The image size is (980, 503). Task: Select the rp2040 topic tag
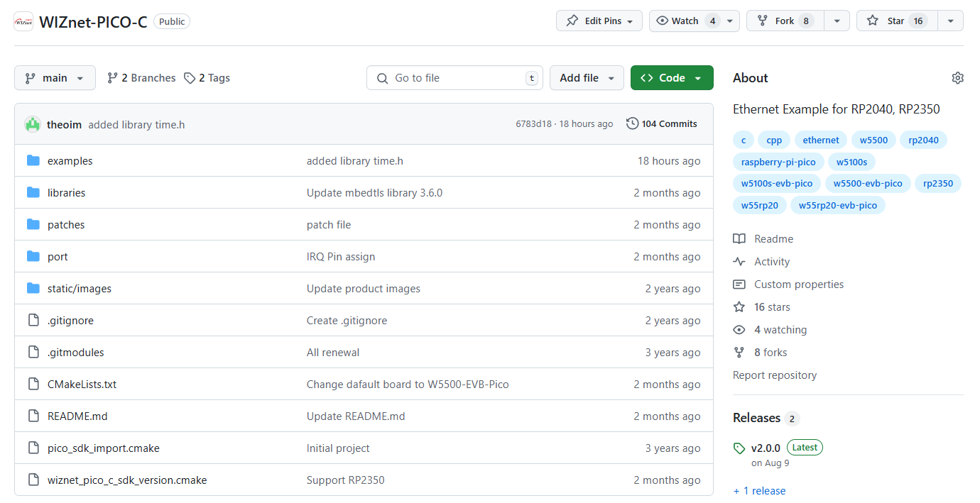[x=923, y=140]
